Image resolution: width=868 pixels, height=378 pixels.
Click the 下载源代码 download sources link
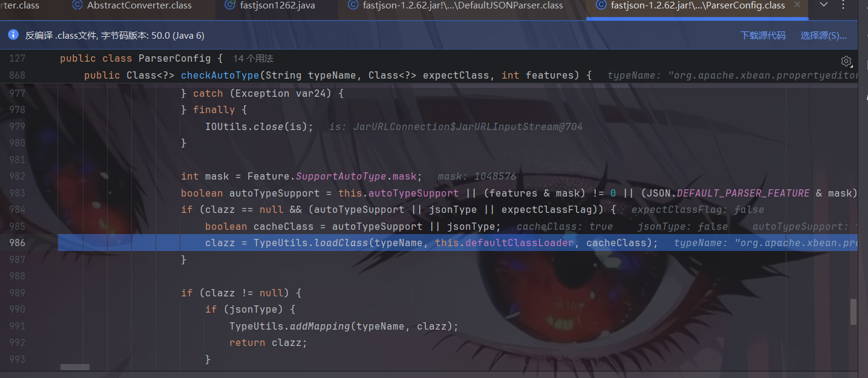(x=763, y=36)
